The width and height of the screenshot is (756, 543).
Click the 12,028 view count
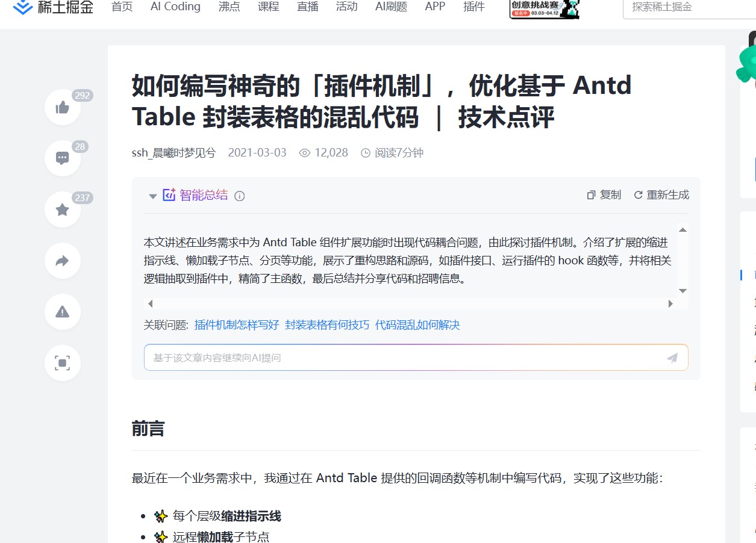(x=331, y=153)
